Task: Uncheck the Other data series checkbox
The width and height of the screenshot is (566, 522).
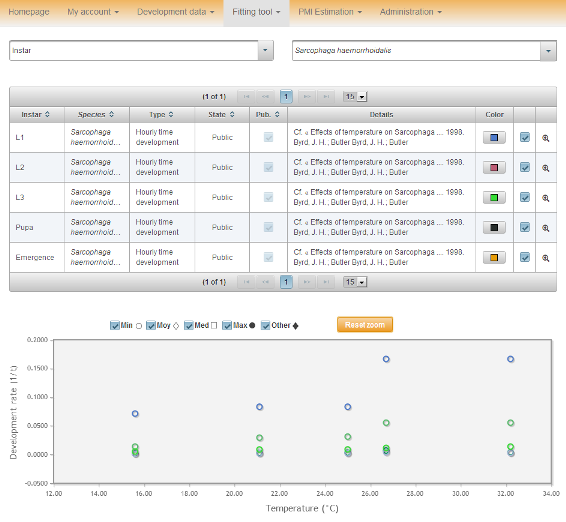Action: (265, 325)
